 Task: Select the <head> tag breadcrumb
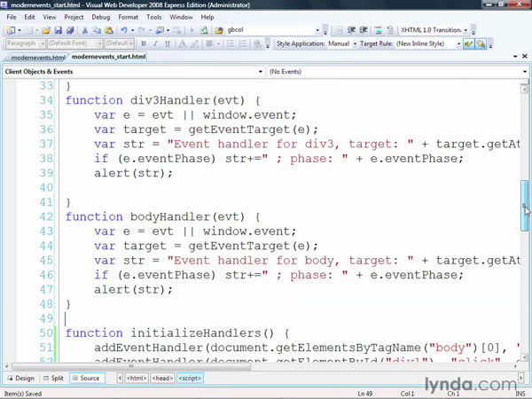click(x=162, y=379)
